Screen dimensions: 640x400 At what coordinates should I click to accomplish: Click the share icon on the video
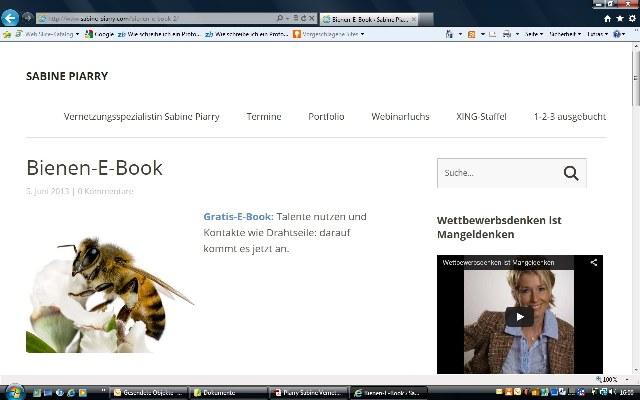594,262
